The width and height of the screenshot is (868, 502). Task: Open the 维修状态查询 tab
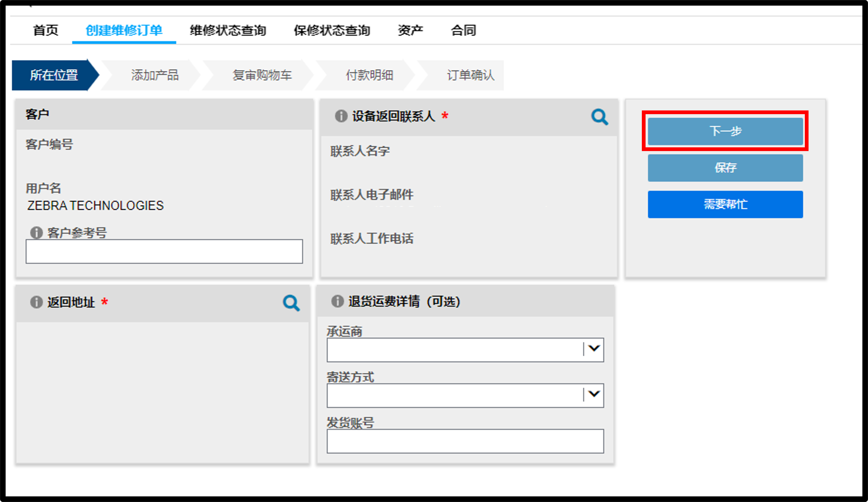click(x=228, y=30)
